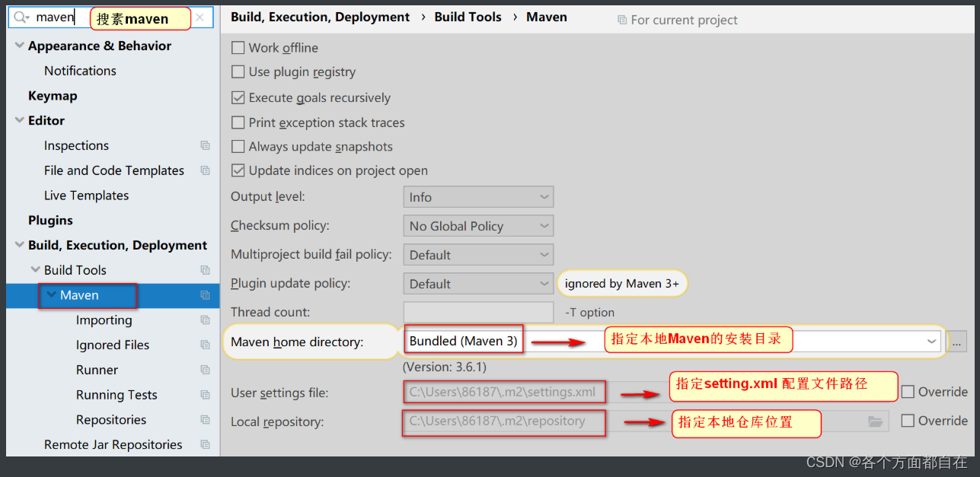
Task: Enable the Work offline checkbox
Action: point(238,48)
